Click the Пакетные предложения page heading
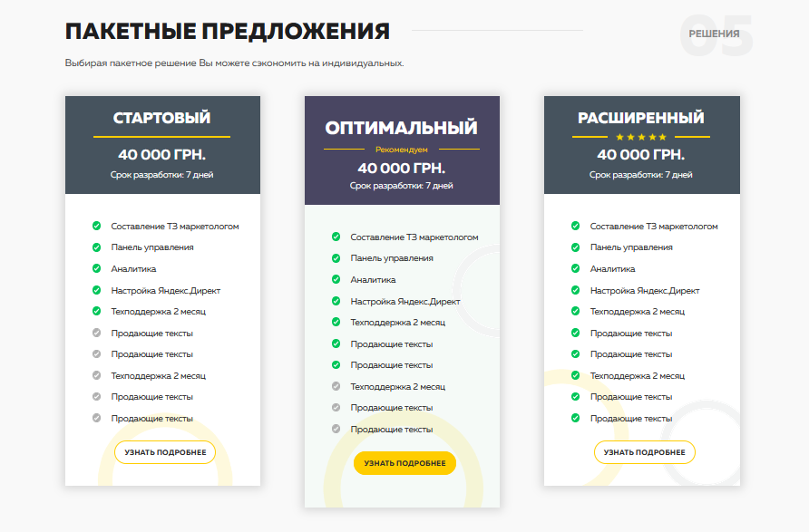 [228, 32]
